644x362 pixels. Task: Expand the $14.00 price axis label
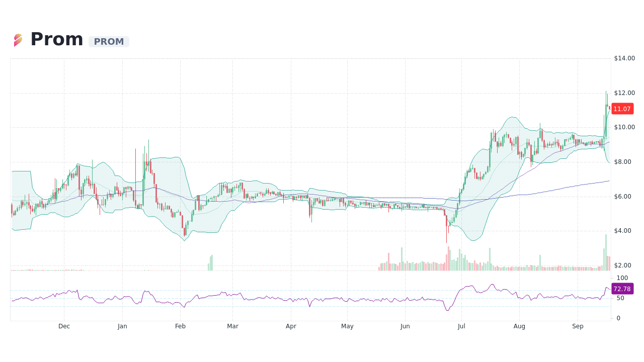click(x=623, y=58)
